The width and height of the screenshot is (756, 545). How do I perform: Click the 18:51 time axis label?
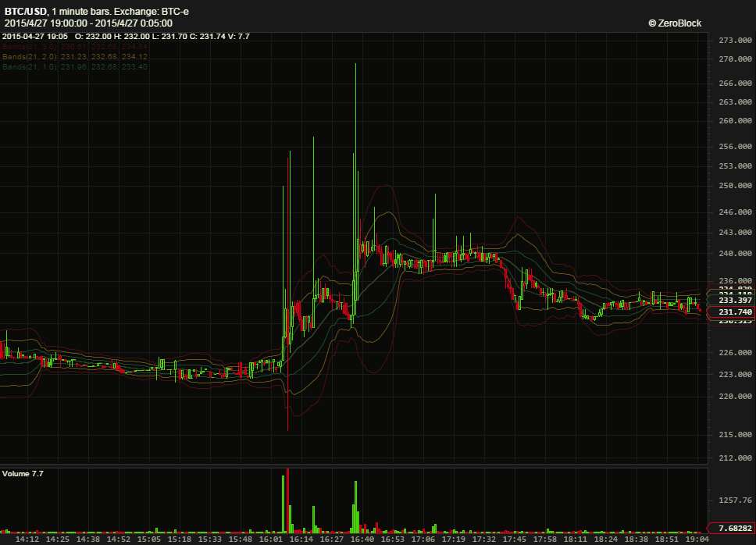coord(666,540)
